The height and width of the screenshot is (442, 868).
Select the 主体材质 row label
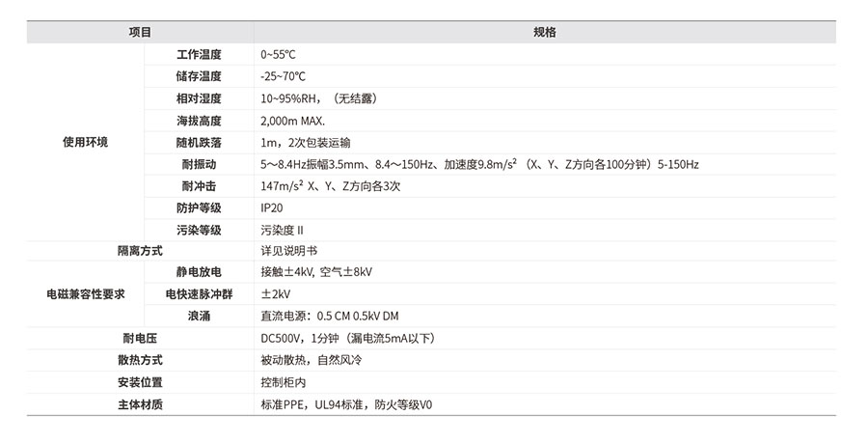pos(140,404)
